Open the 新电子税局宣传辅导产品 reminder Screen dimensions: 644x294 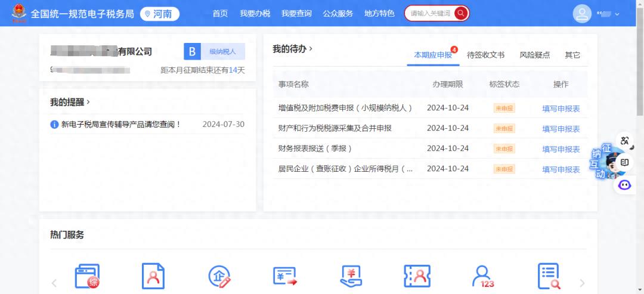[x=121, y=125]
